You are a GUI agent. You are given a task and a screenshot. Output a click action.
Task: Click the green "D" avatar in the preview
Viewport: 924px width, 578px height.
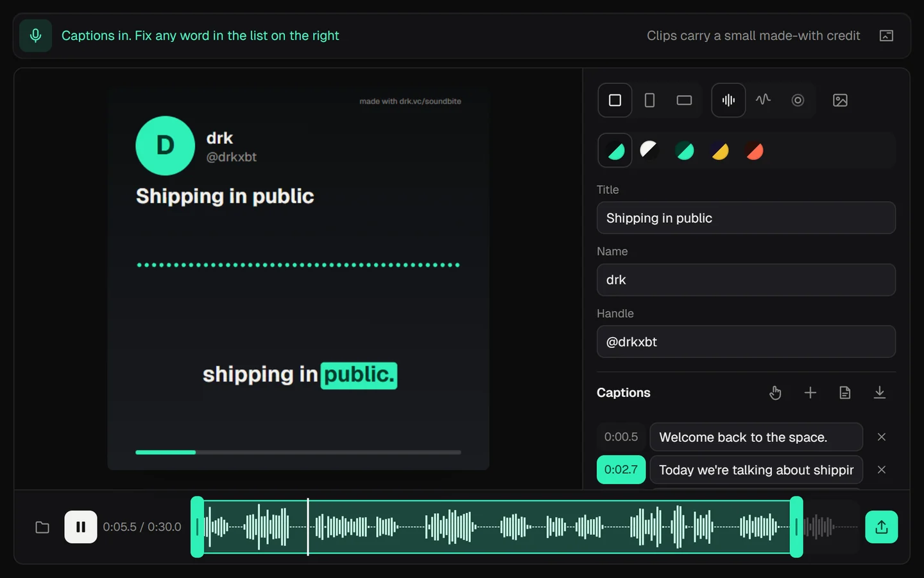[165, 146]
